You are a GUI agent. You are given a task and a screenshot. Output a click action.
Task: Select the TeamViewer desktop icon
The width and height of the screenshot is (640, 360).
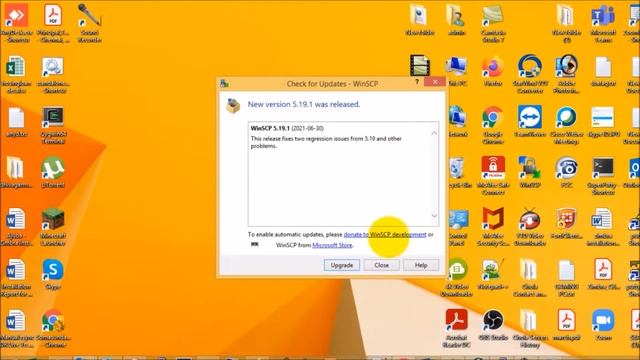click(x=530, y=122)
